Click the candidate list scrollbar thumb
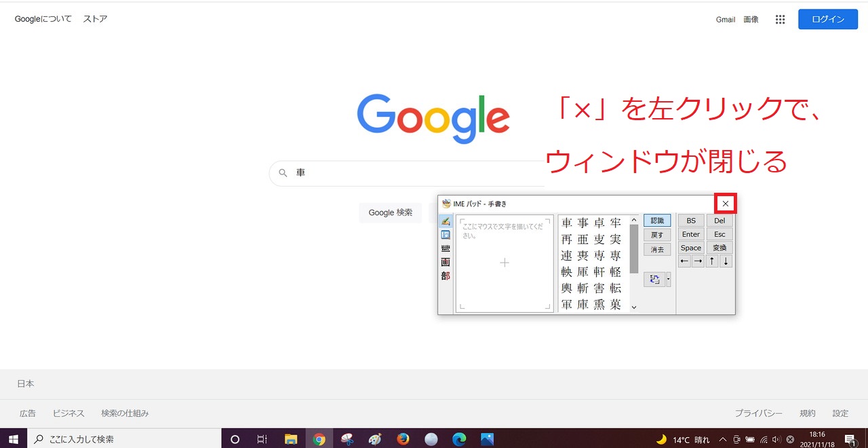Image resolution: width=868 pixels, height=448 pixels. point(634,249)
